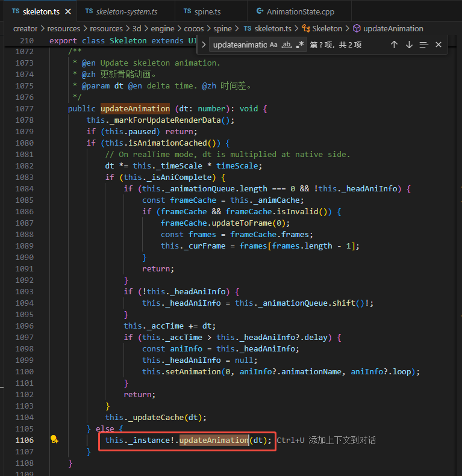Viewport: 462px width, 476px height.
Task: Open the cocos breadcrumb segment
Action: pyautogui.click(x=194, y=28)
